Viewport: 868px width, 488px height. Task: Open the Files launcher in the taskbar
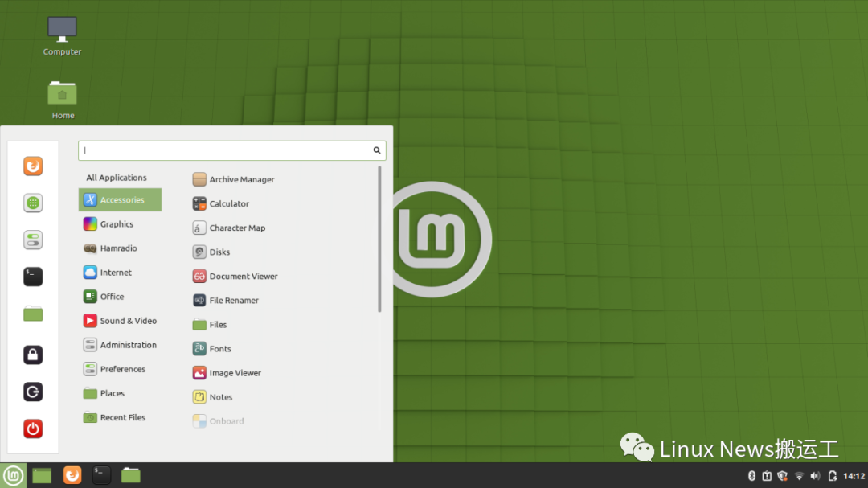click(x=131, y=475)
